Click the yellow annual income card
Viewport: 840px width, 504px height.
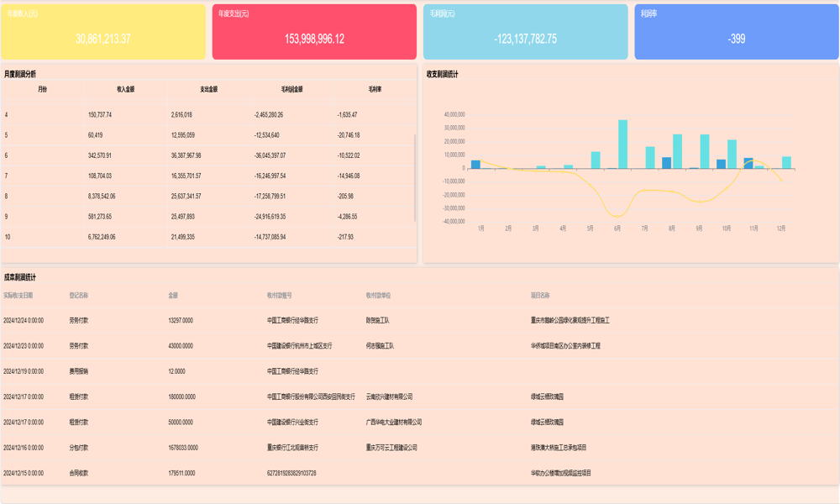103,32
